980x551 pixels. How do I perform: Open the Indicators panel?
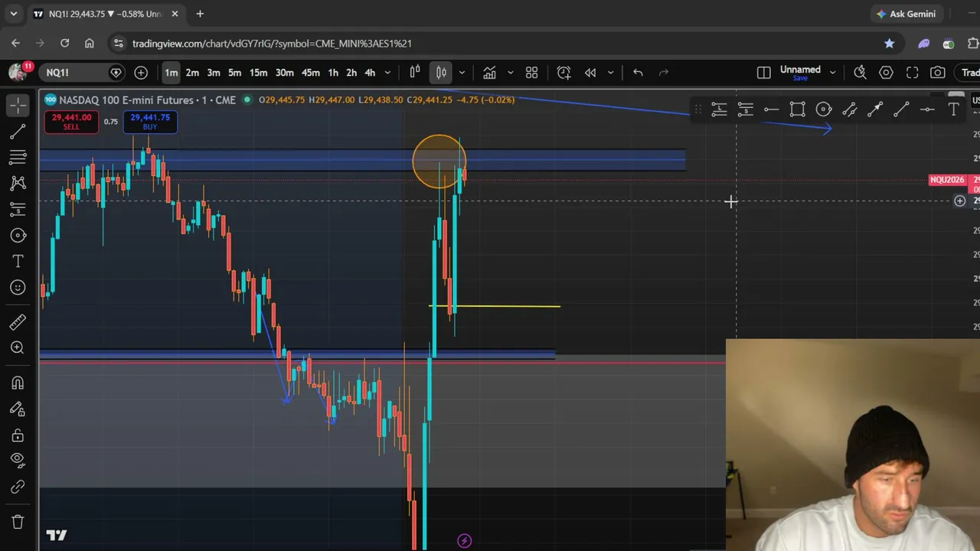click(489, 73)
